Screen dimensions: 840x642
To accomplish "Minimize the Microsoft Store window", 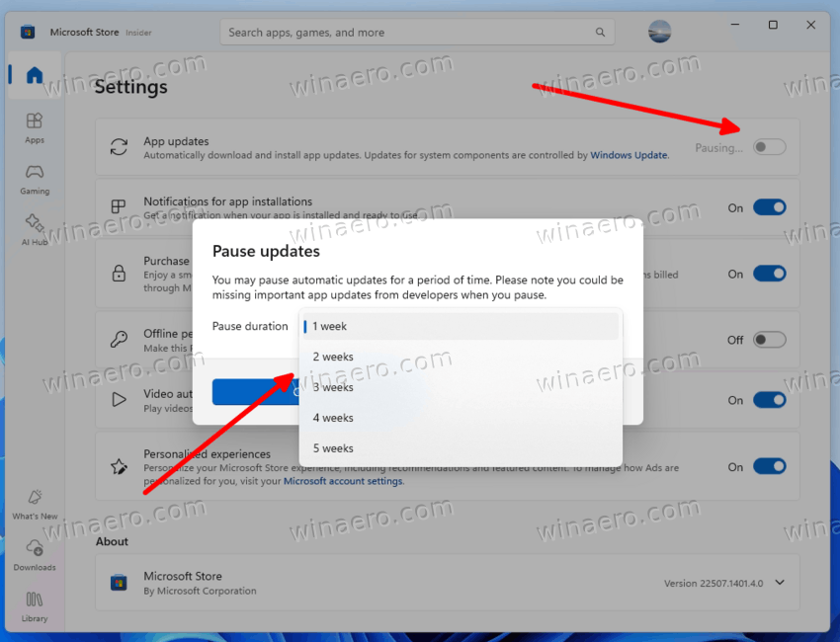I will (735, 25).
